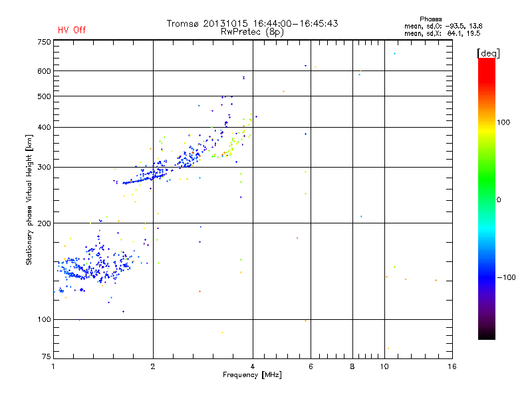Click the y-axis tick label '100'
The height and width of the screenshot is (399, 532).
click(x=44, y=320)
